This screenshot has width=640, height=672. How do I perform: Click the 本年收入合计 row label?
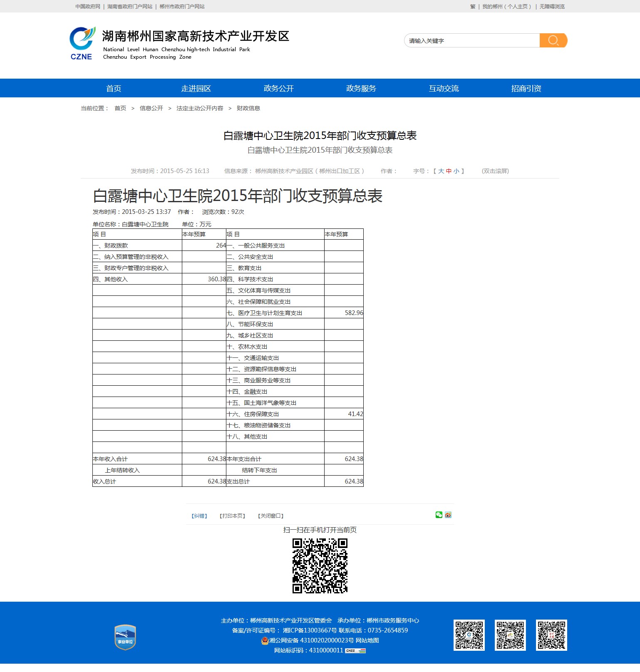(110, 459)
